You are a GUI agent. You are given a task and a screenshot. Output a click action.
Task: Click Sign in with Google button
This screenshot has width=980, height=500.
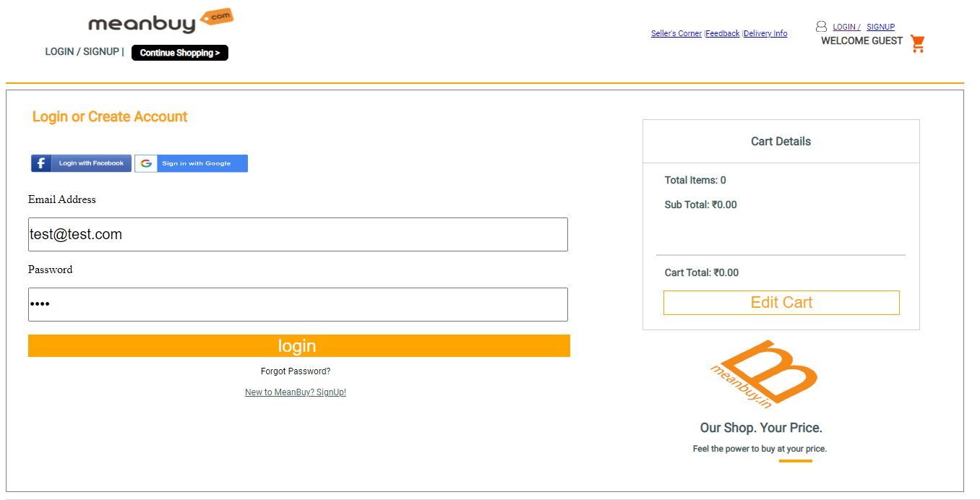coord(191,163)
